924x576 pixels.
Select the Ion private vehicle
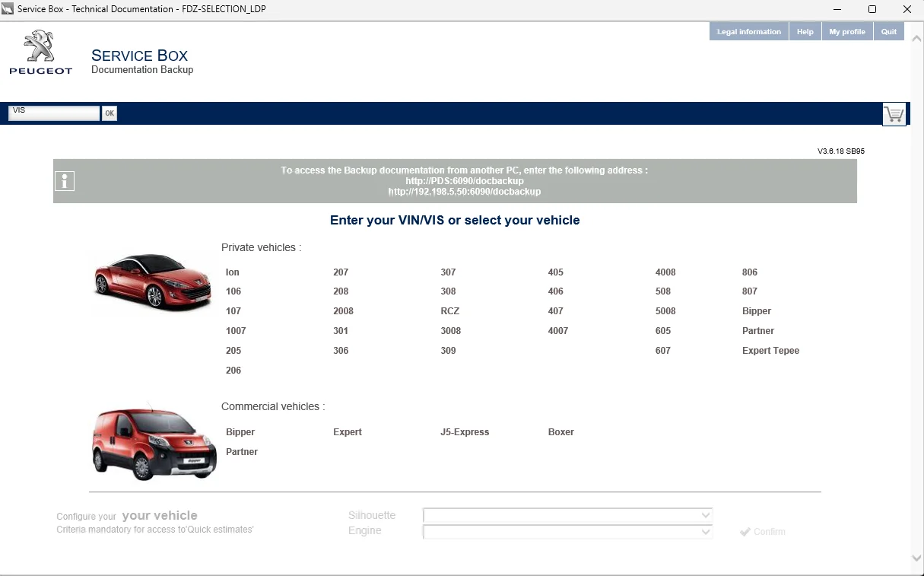233,272
